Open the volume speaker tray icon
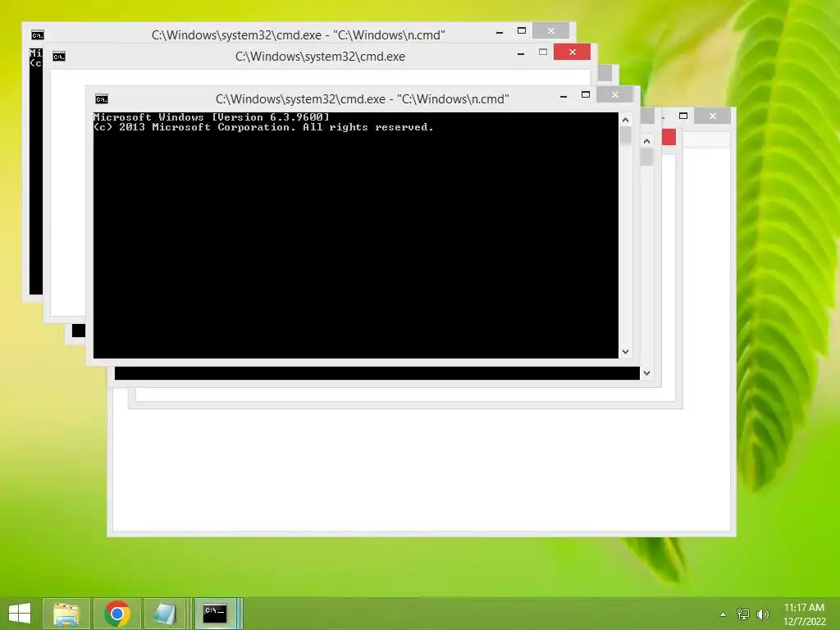Viewport: 840px width, 630px height. click(763, 614)
